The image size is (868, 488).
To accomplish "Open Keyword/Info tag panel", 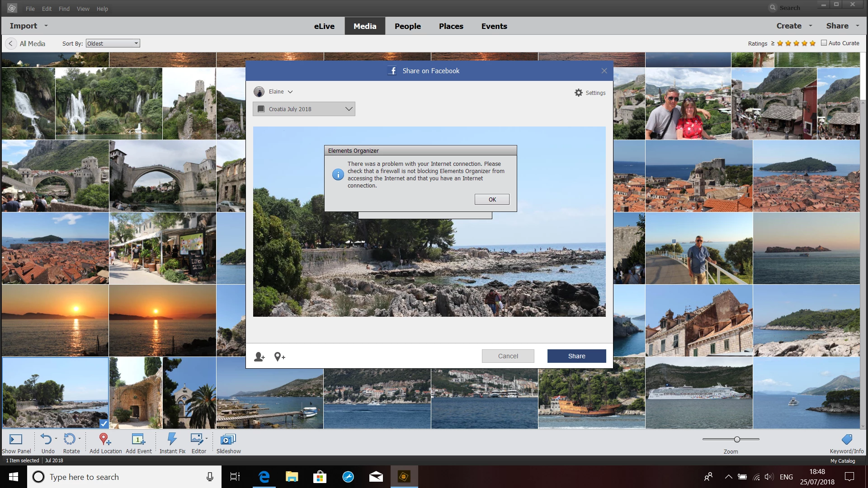I will click(x=847, y=439).
